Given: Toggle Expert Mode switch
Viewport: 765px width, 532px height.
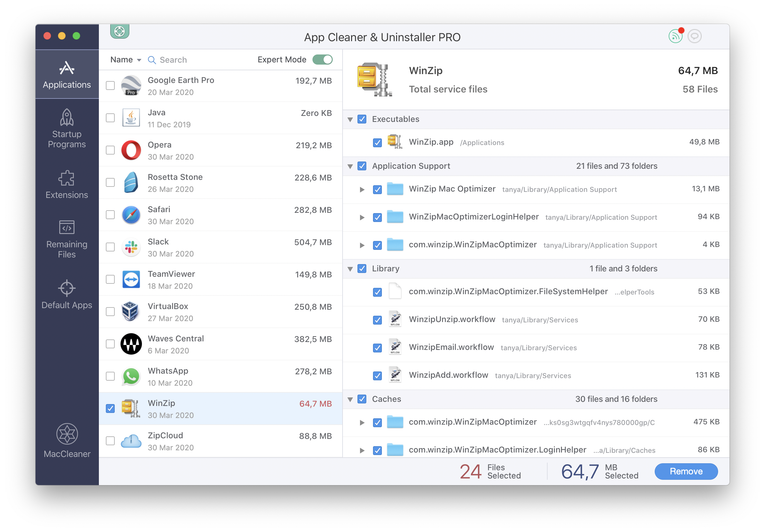Looking at the screenshot, I should coord(323,59).
